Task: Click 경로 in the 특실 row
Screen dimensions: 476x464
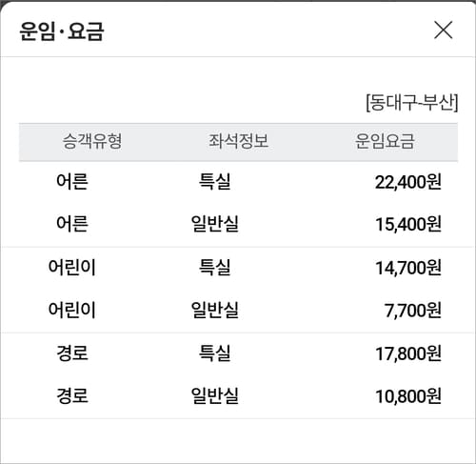Action: click(72, 353)
